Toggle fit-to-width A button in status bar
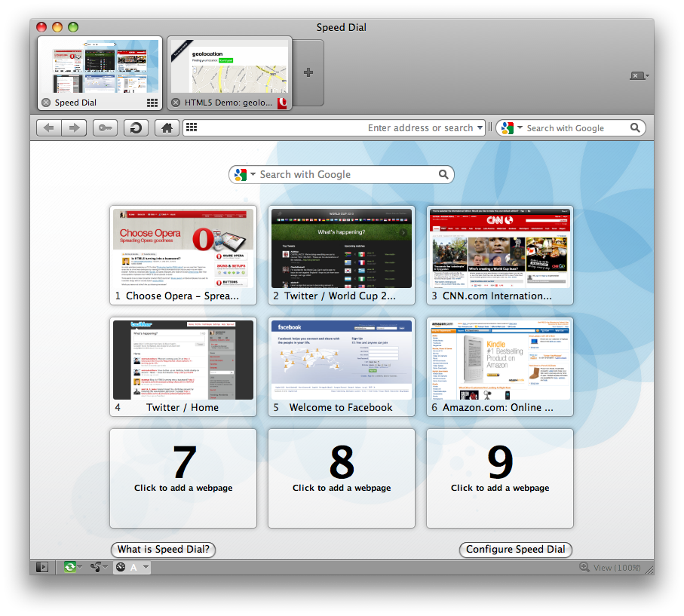The image size is (684, 616). coord(133,567)
